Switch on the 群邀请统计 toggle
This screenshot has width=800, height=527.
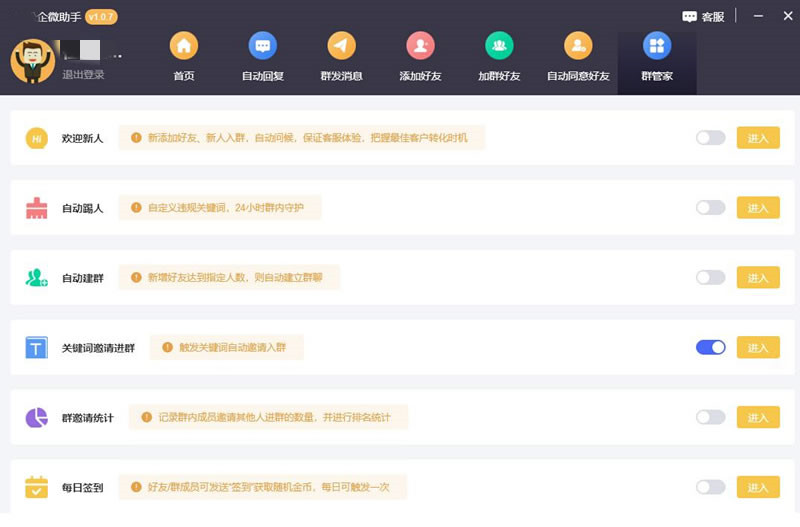click(711, 417)
